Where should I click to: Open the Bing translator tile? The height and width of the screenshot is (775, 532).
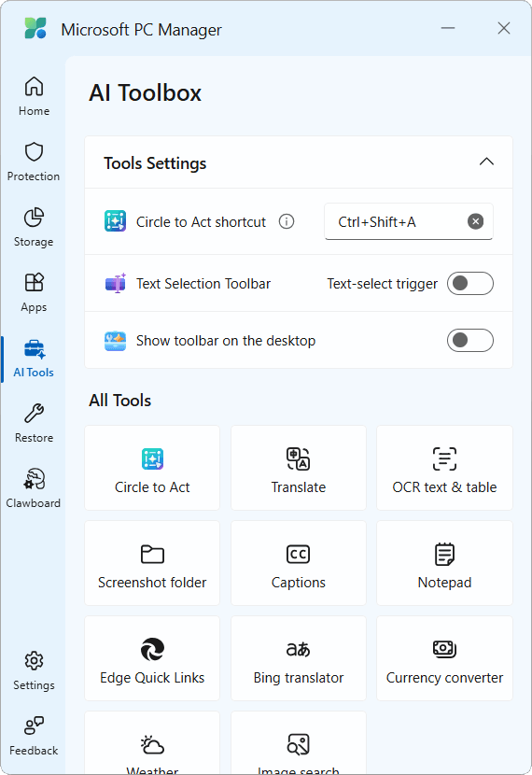click(x=299, y=658)
